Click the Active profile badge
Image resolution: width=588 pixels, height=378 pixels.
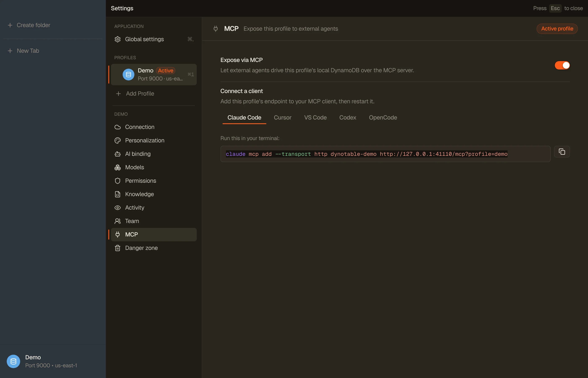click(x=557, y=29)
